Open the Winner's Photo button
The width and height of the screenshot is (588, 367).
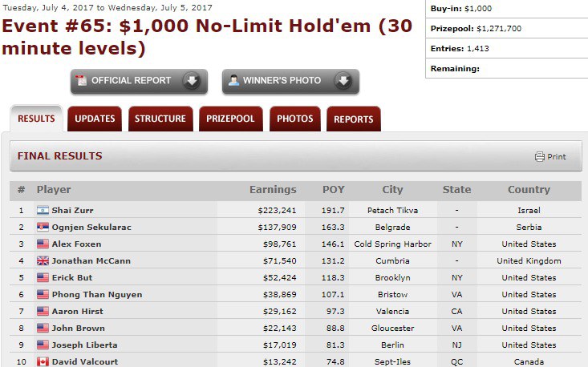click(282, 81)
